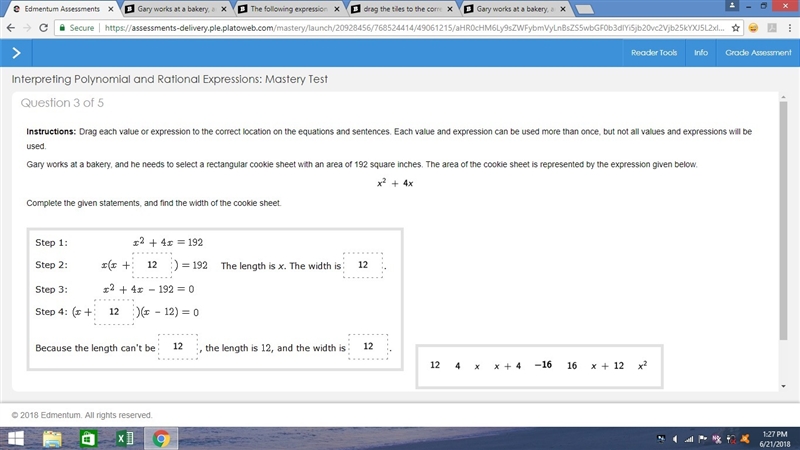The height and width of the screenshot is (450, 800).
Task: Click the scrollbar down arrow
Action: point(783,386)
